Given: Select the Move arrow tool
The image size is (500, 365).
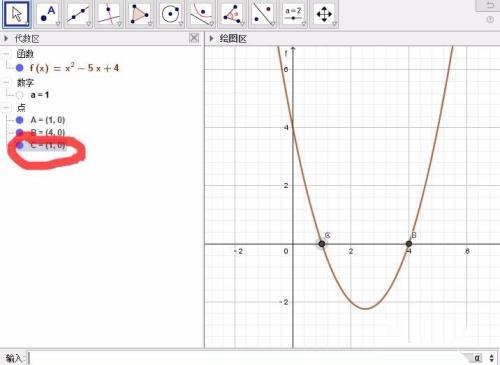Looking at the screenshot, I should click(x=16, y=14).
